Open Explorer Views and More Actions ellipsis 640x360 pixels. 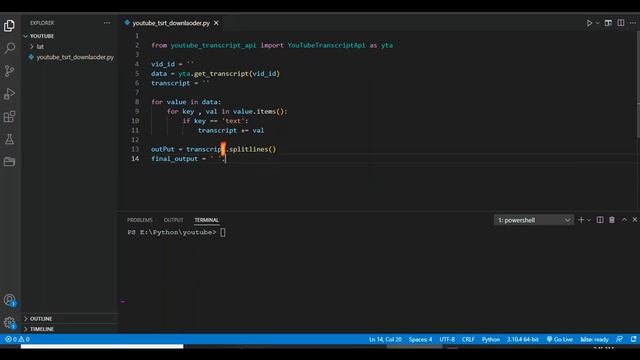tap(107, 23)
